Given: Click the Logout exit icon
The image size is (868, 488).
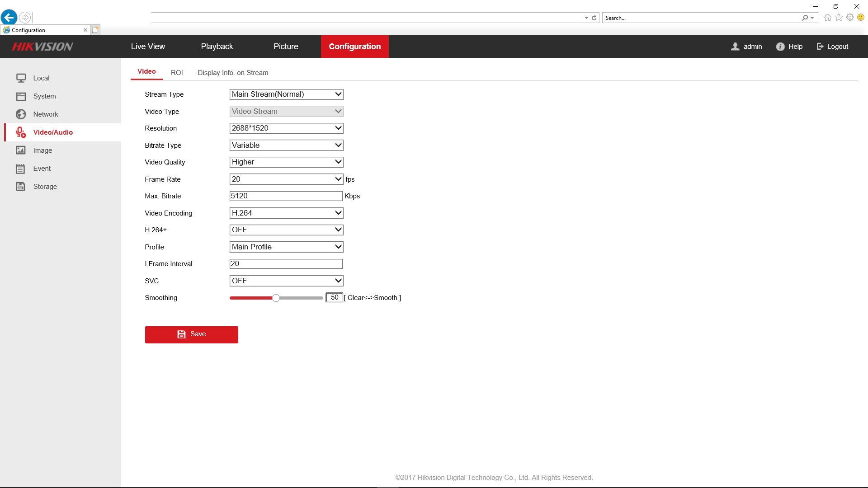Looking at the screenshot, I should click(x=820, y=47).
